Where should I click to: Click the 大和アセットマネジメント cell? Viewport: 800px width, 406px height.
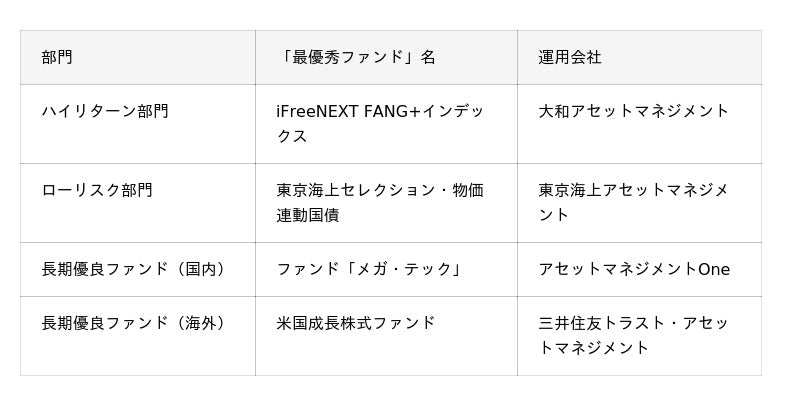(634, 111)
